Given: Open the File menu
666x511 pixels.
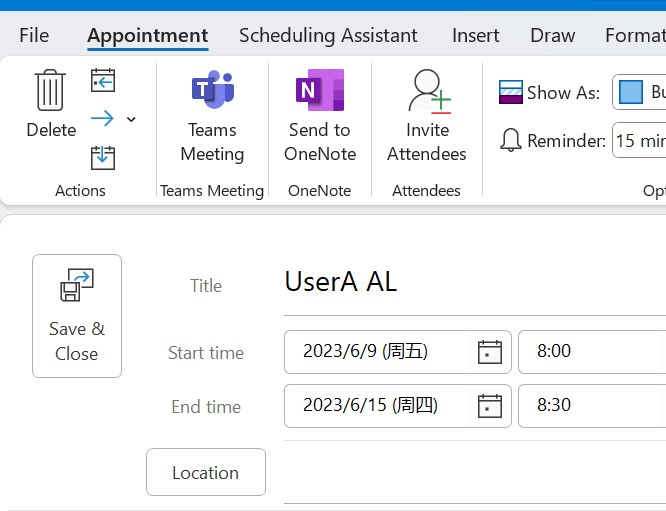Looking at the screenshot, I should tap(34, 35).
